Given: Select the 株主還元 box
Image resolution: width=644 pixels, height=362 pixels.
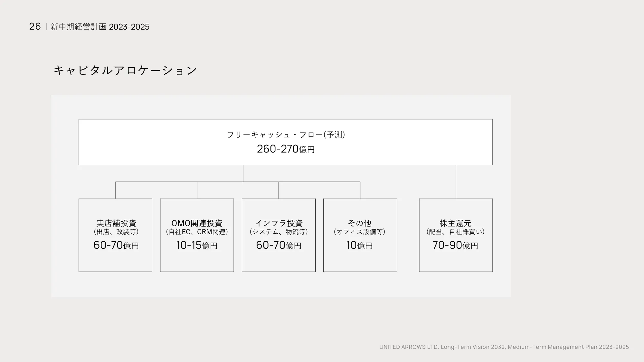Looking at the screenshot, I should pyautogui.click(x=455, y=236).
